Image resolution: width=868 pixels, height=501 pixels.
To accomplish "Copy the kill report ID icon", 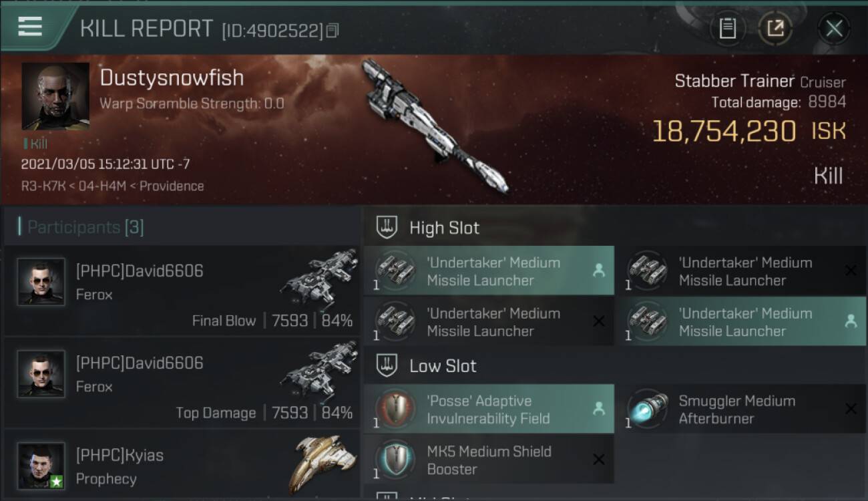I will pyautogui.click(x=332, y=31).
